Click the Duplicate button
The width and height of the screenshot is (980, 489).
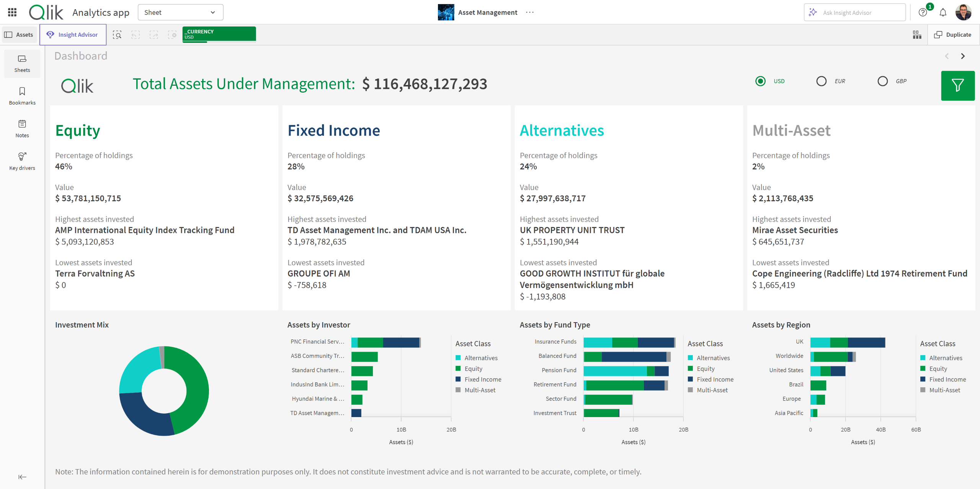pos(953,35)
